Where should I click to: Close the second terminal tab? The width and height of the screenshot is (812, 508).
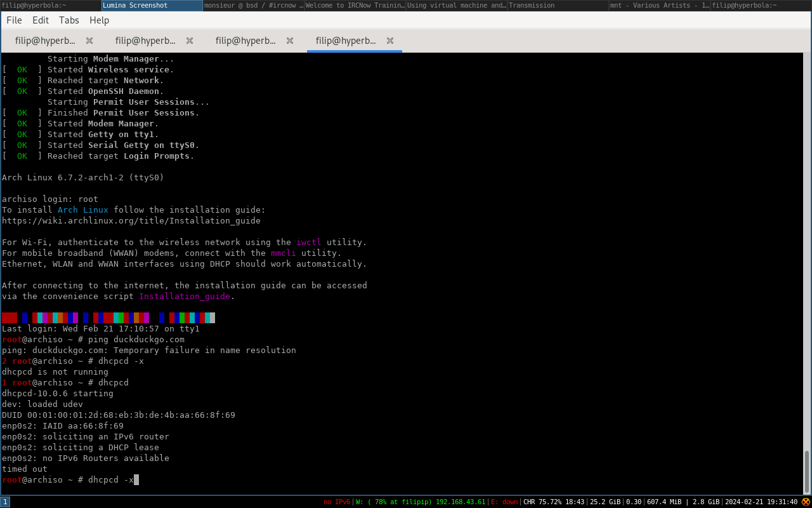(190, 41)
